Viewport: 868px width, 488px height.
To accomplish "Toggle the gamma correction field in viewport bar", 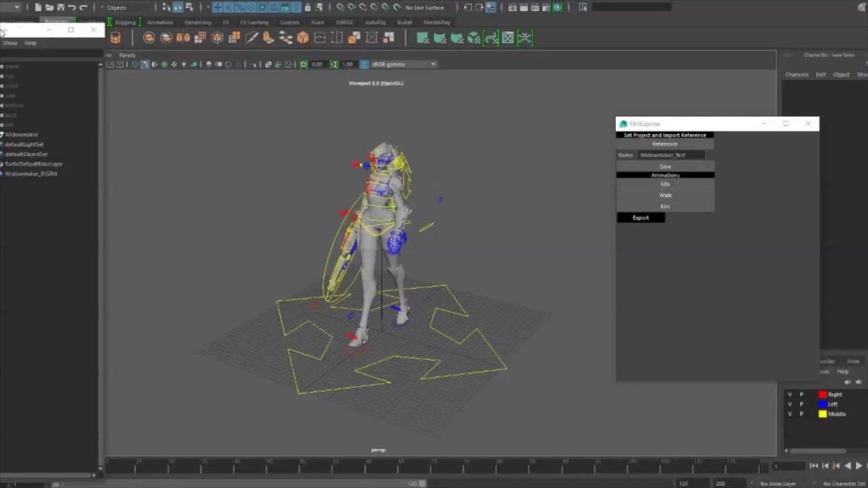I will click(334, 64).
